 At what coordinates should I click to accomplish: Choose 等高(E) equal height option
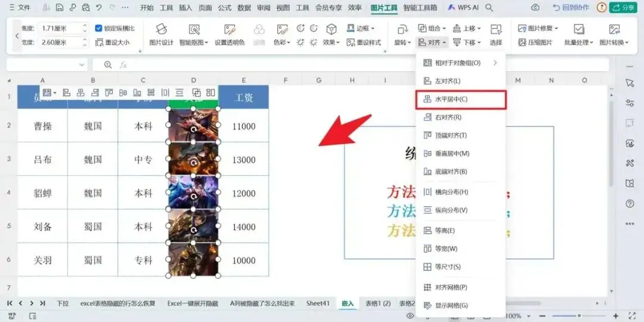(x=461, y=230)
